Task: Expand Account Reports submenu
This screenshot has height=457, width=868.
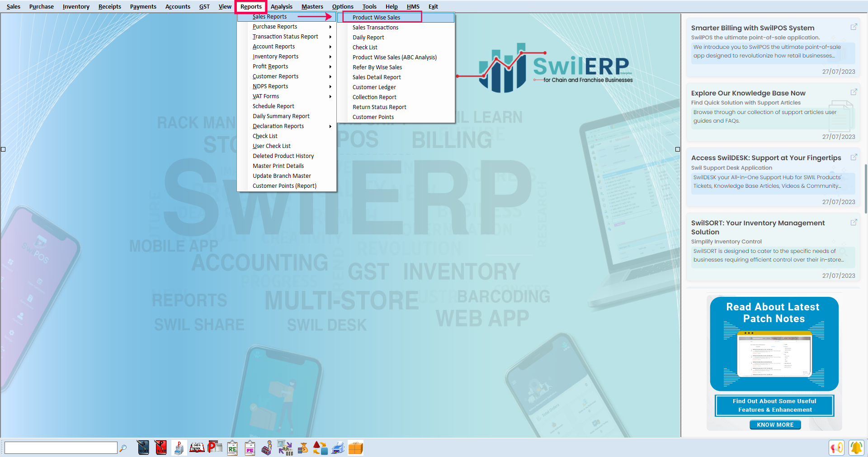Action: 287,47
